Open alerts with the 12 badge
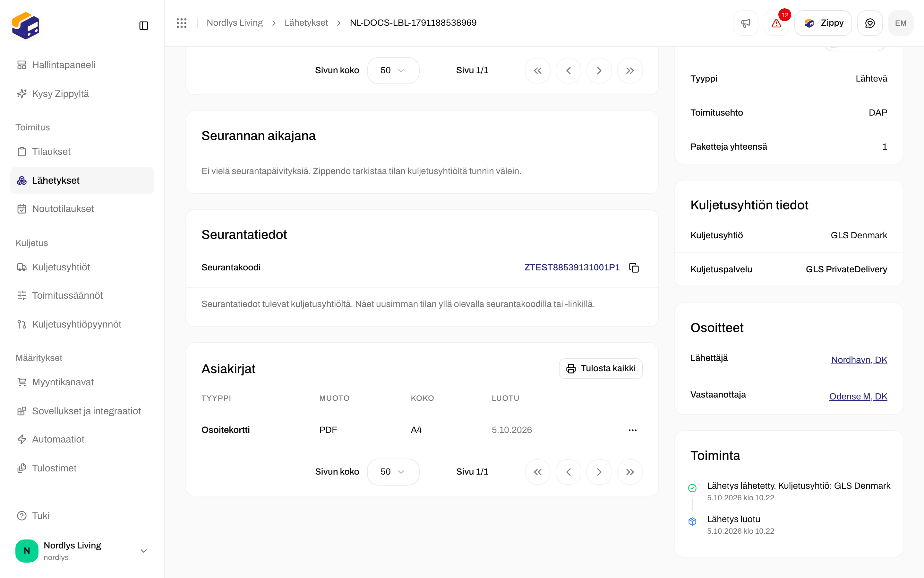This screenshot has width=924, height=578. coord(776,23)
